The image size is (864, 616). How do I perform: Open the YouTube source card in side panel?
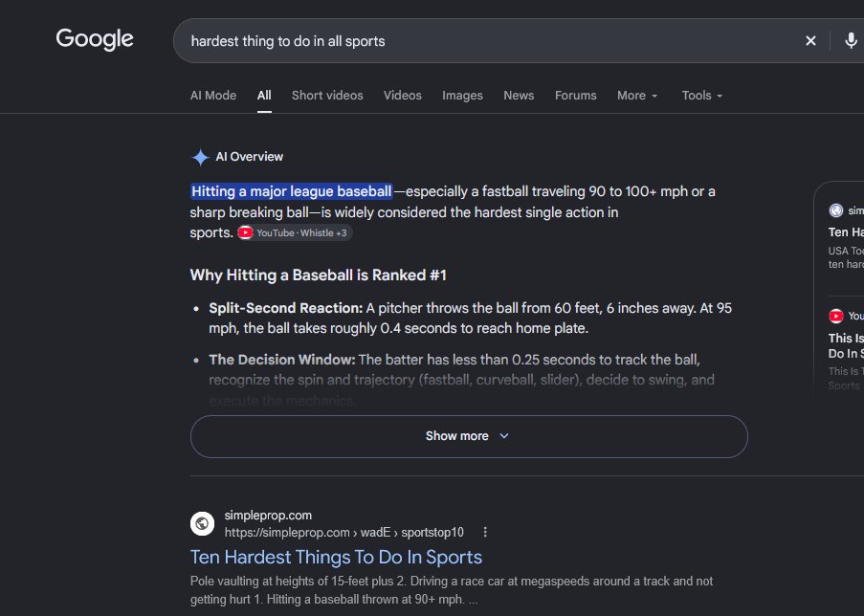pos(845,347)
